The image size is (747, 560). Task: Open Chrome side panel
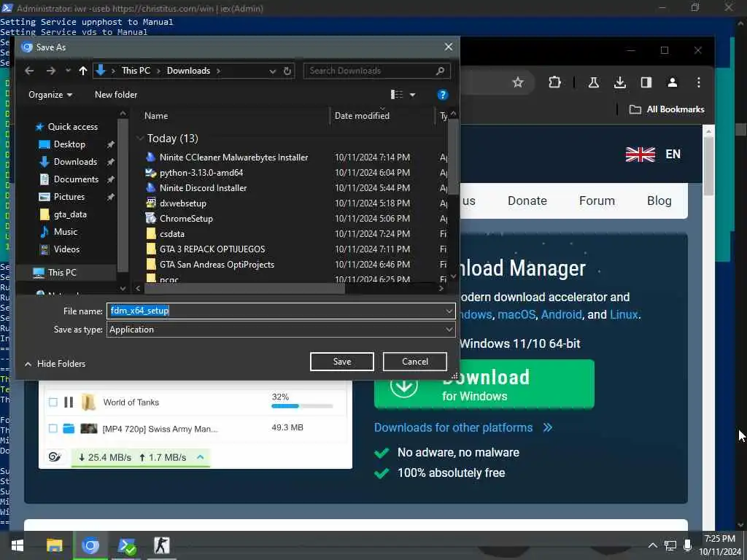coord(646,82)
